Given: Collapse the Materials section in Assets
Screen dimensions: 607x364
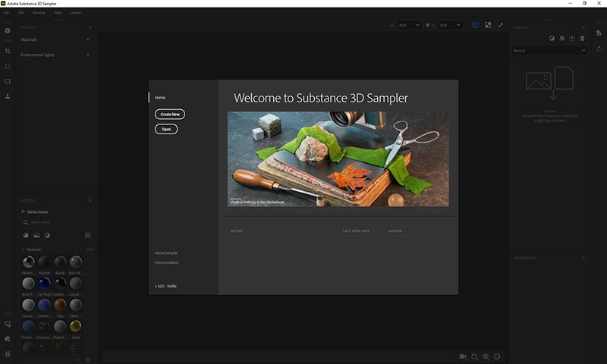Looking at the screenshot, I should coord(24,249).
